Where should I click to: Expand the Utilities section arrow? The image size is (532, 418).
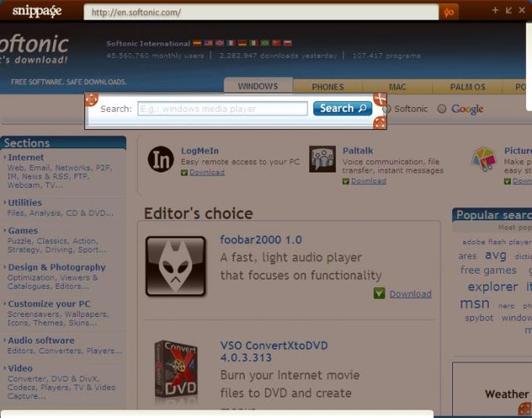(5, 203)
